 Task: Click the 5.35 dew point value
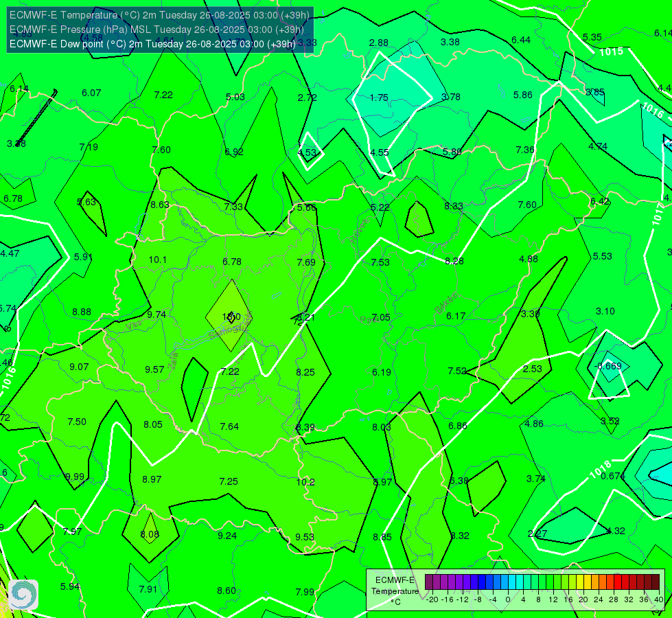[x=592, y=37]
